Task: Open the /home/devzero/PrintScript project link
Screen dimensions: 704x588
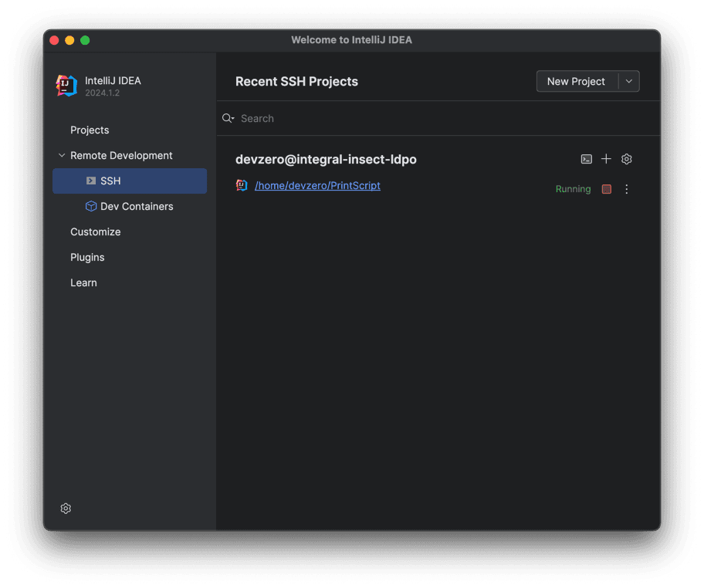Action: point(317,185)
